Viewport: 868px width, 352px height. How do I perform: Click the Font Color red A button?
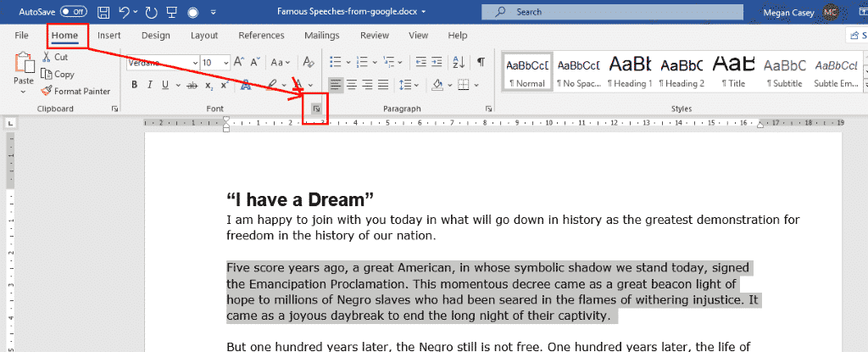click(x=298, y=85)
